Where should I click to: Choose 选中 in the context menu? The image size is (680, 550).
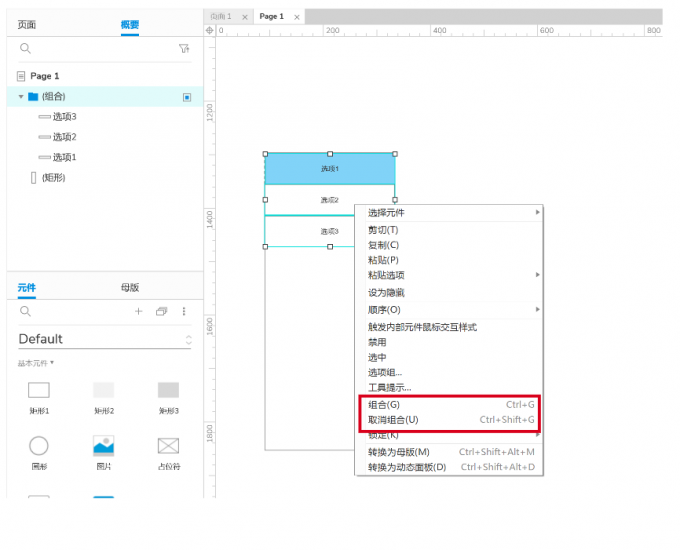[x=449, y=357]
